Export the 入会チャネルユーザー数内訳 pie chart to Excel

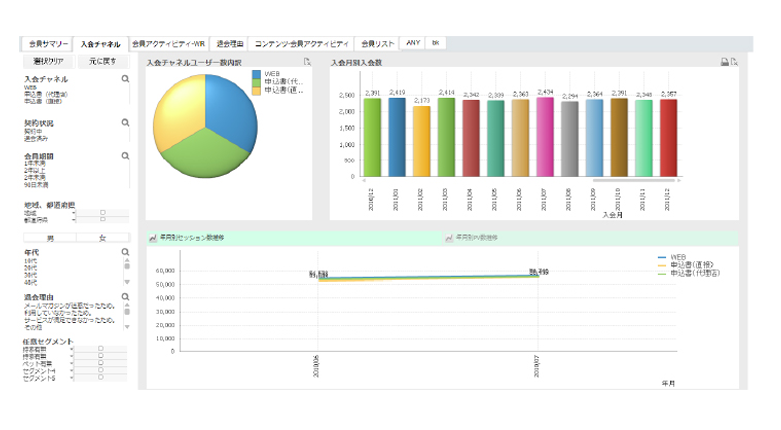click(307, 62)
